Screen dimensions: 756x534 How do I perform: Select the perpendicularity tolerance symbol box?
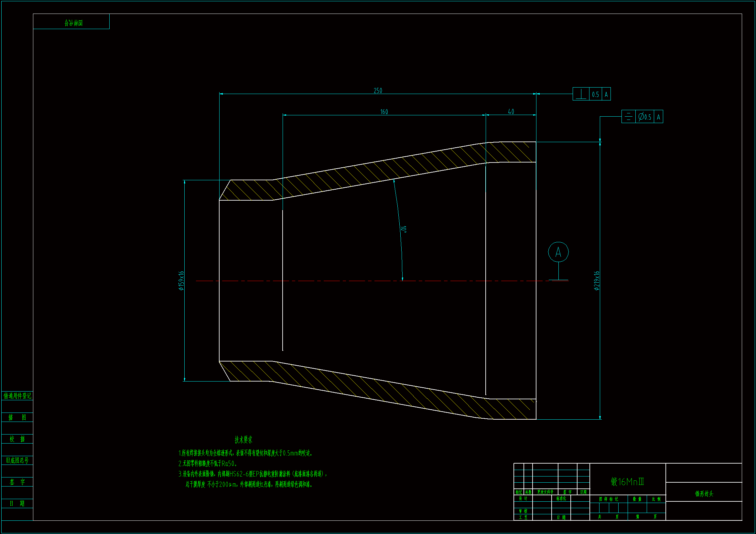[581, 94]
